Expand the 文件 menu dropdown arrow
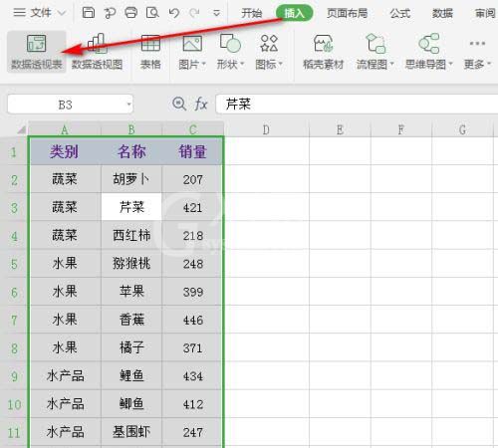Viewport: 498px width, 448px height. pyautogui.click(x=62, y=13)
